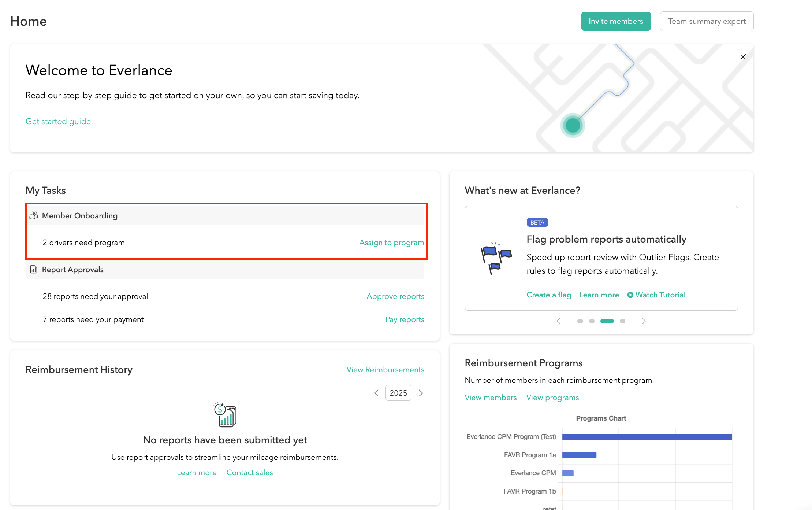This screenshot has height=510, width=812.
Task: Open the Get started guide link
Action: 58,121
